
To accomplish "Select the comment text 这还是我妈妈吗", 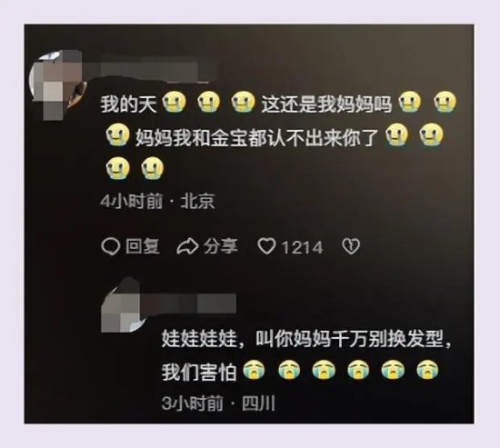I will coord(326,105).
